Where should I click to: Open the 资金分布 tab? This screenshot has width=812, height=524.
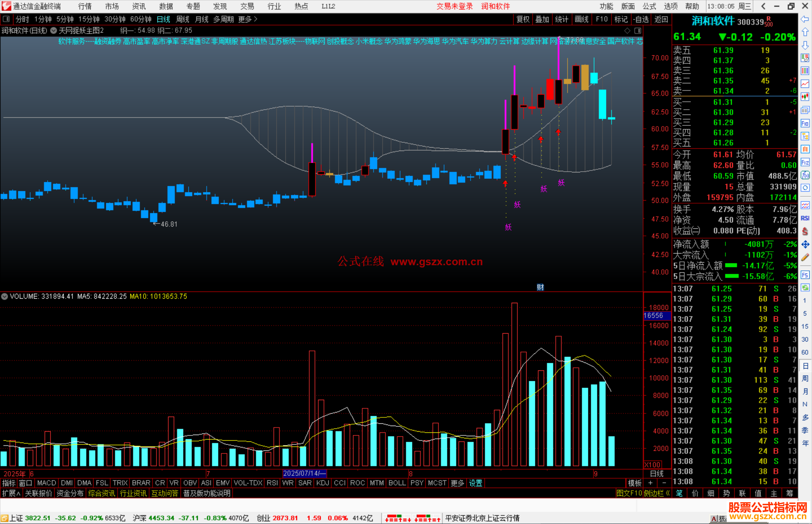[70, 493]
